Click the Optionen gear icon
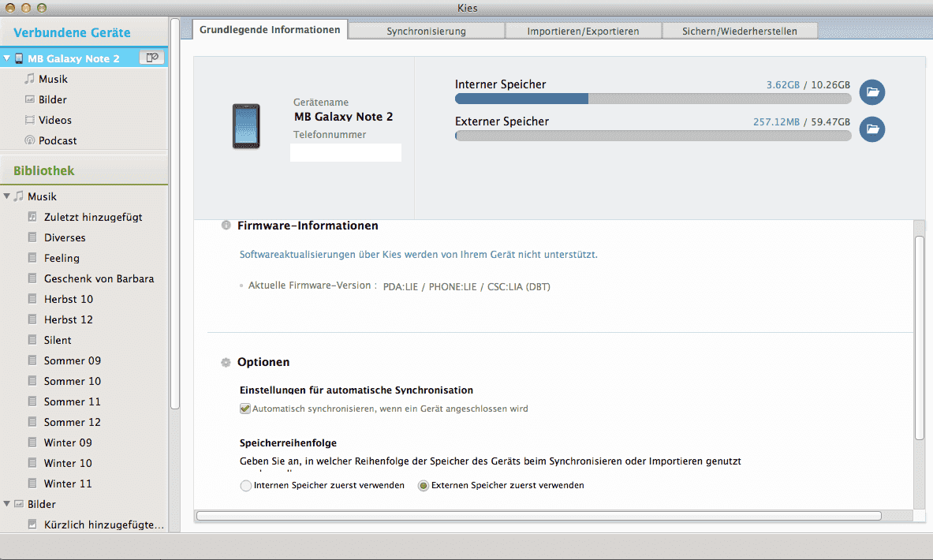This screenshot has height=560, width=933. click(226, 363)
